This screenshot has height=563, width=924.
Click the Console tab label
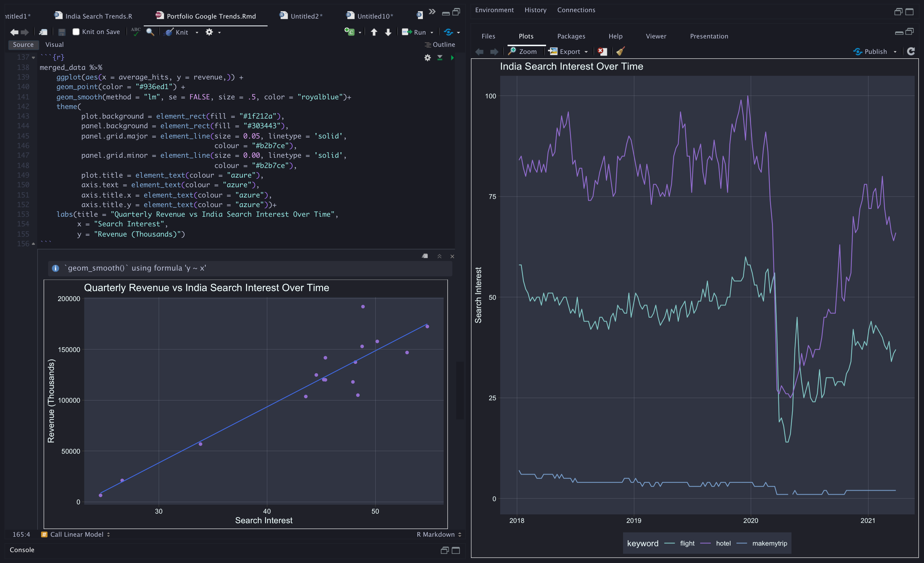(22, 550)
